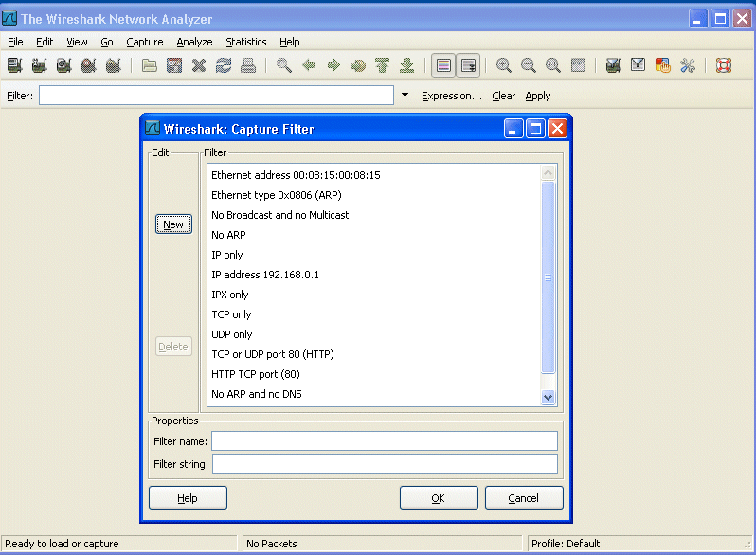Screen dimensions: 756x555
Task: Reload the capture file icon
Action: coord(224,65)
